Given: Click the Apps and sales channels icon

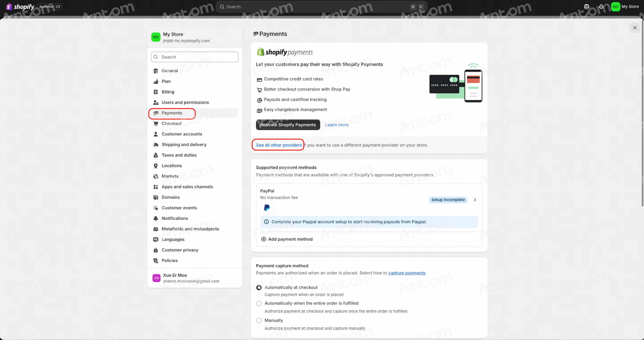Looking at the screenshot, I should pos(156,187).
